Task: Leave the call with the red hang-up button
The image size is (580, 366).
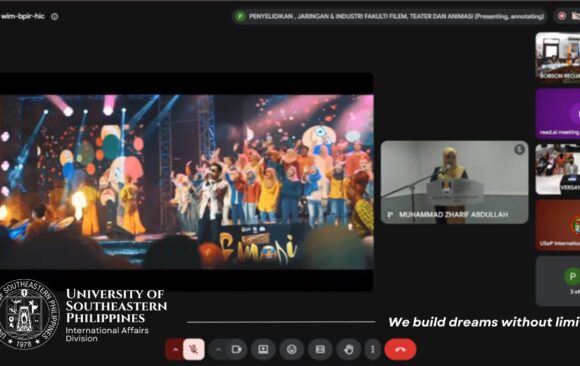Action: (400, 349)
